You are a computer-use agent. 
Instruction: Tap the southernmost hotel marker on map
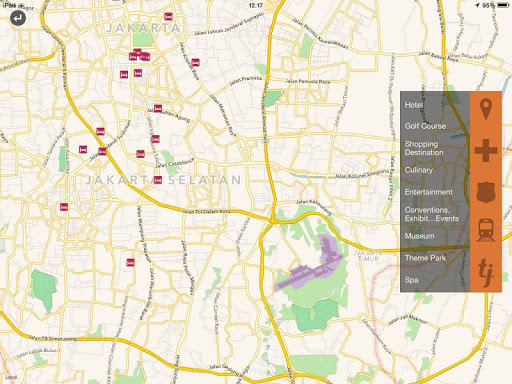130,262
